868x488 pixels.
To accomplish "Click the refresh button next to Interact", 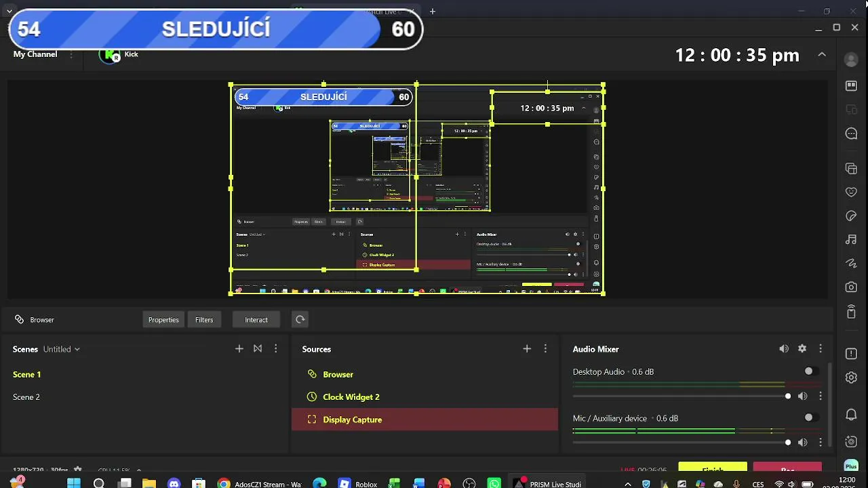I will point(300,319).
